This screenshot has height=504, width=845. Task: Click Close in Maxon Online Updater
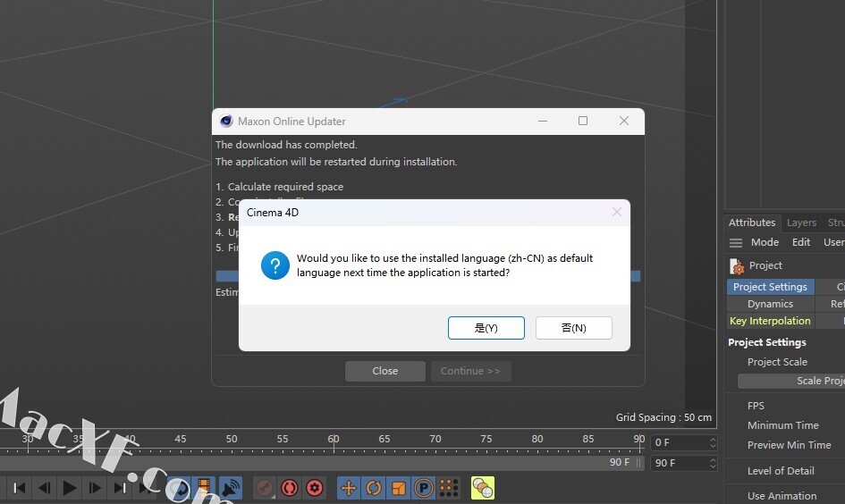click(x=385, y=371)
